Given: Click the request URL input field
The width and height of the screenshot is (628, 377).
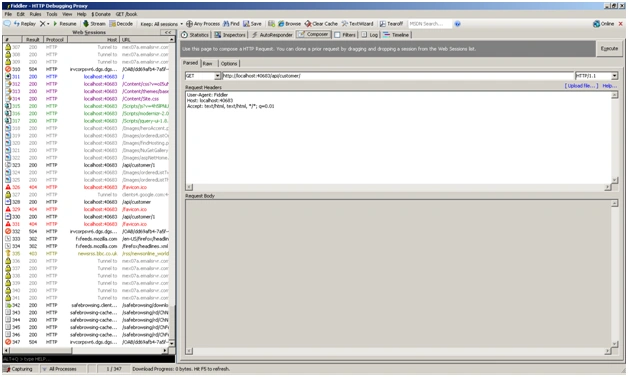Looking at the screenshot, I should pyautogui.click(x=398, y=76).
